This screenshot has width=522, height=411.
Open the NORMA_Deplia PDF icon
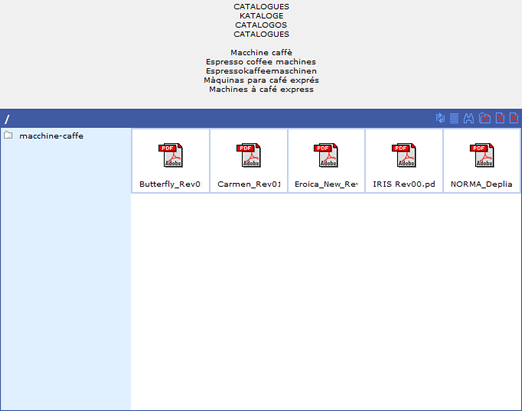pos(482,155)
